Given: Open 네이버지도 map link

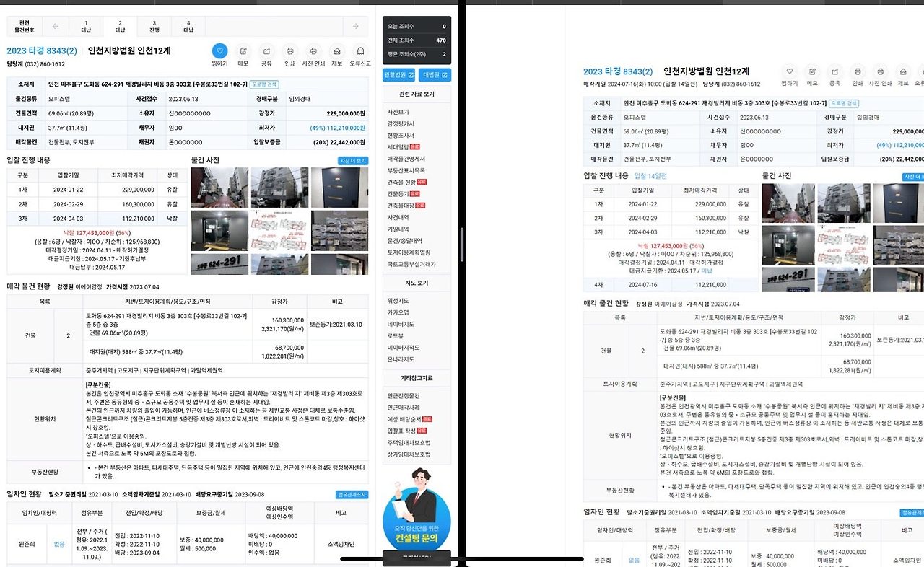Looking at the screenshot, I should pyautogui.click(x=401, y=324).
